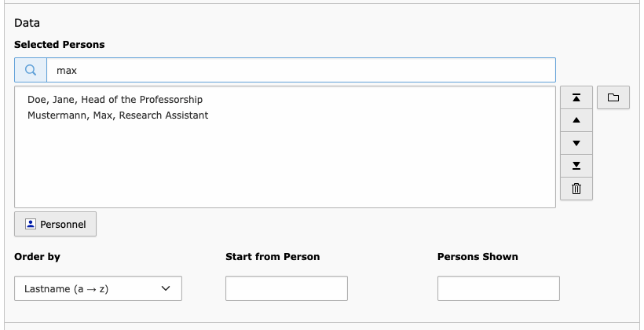644x330 pixels.
Task: Click the Order by label
Action: click(38, 257)
